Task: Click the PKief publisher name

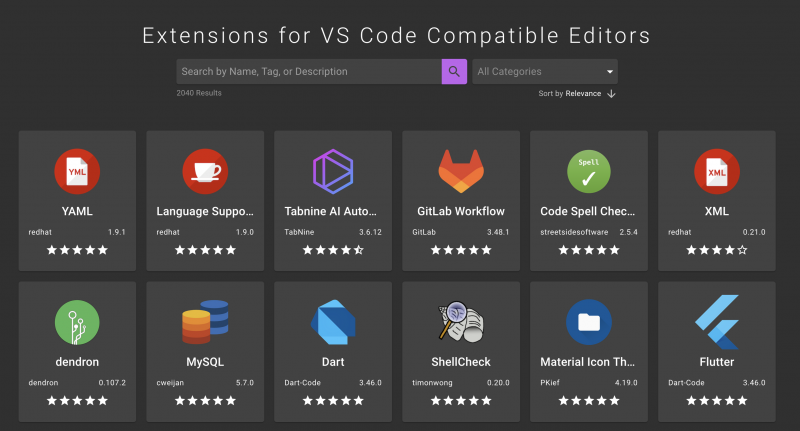Action: click(x=549, y=383)
